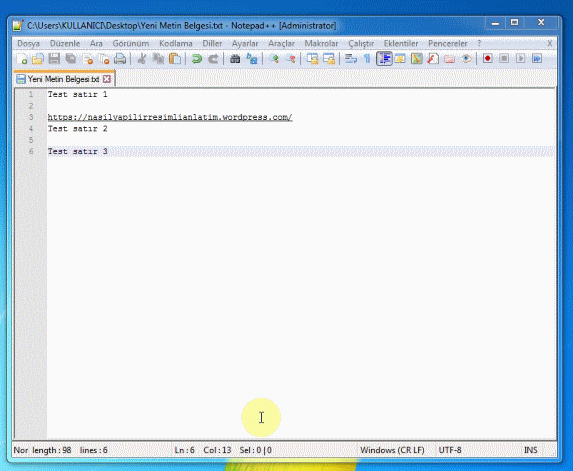Cut selection with the scissors icon
Viewport: 573px width, 471px height.
click(x=142, y=58)
